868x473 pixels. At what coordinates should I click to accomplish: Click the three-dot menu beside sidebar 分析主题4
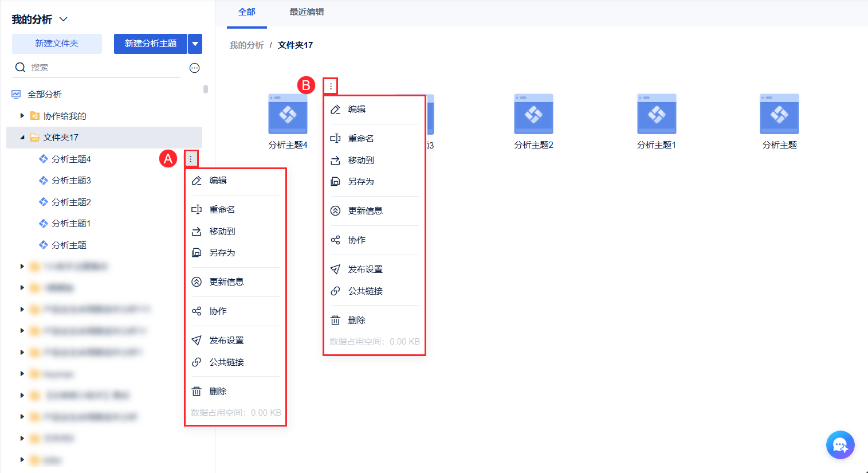click(191, 159)
